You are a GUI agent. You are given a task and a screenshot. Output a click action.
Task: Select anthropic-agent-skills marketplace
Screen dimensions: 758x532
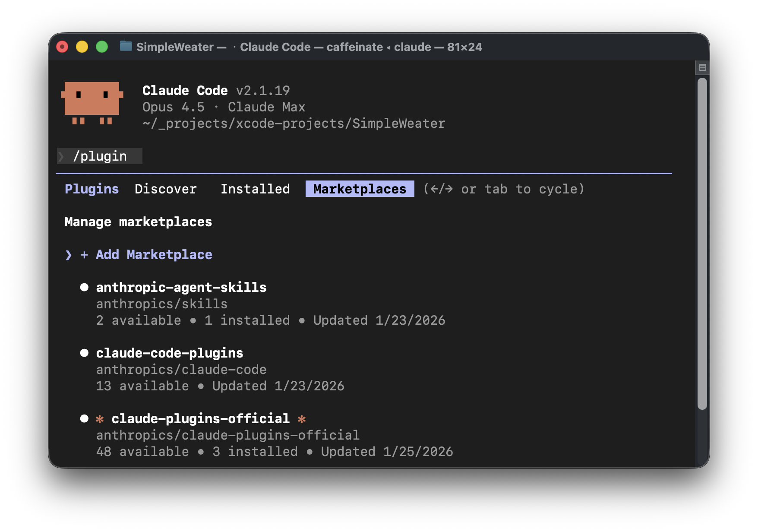[x=181, y=287]
